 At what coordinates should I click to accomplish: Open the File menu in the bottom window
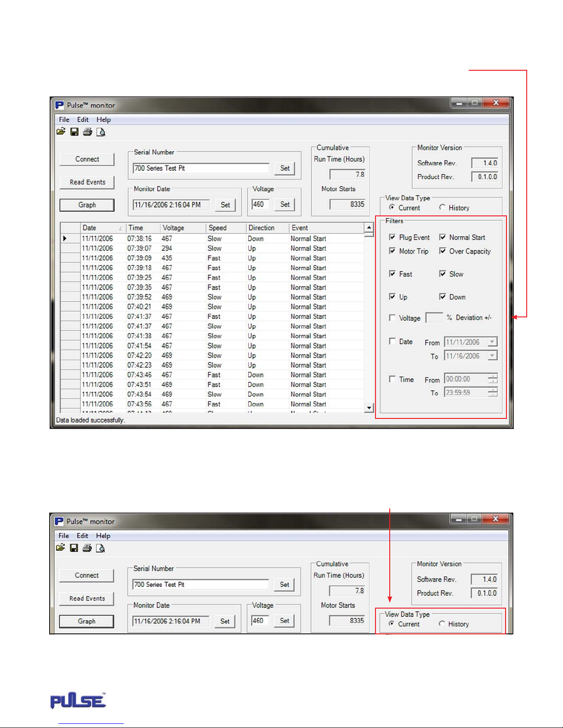tap(63, 536)
